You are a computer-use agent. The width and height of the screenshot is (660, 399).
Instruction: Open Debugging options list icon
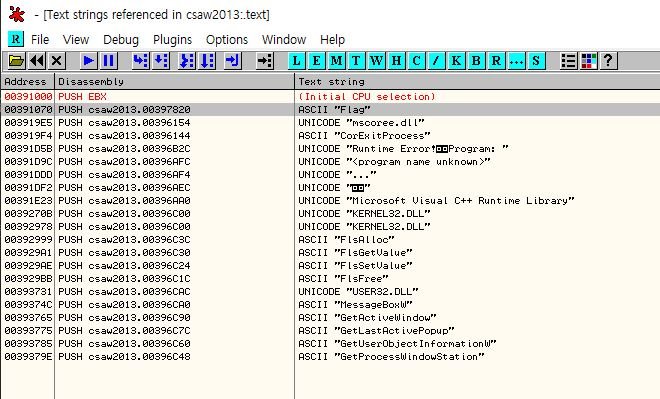point(569,61)
